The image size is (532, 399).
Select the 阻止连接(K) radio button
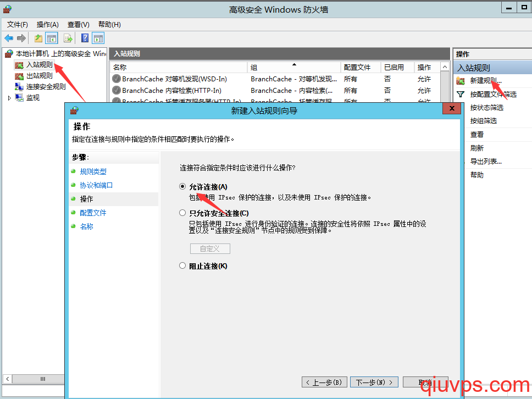(x=182, y=265)
